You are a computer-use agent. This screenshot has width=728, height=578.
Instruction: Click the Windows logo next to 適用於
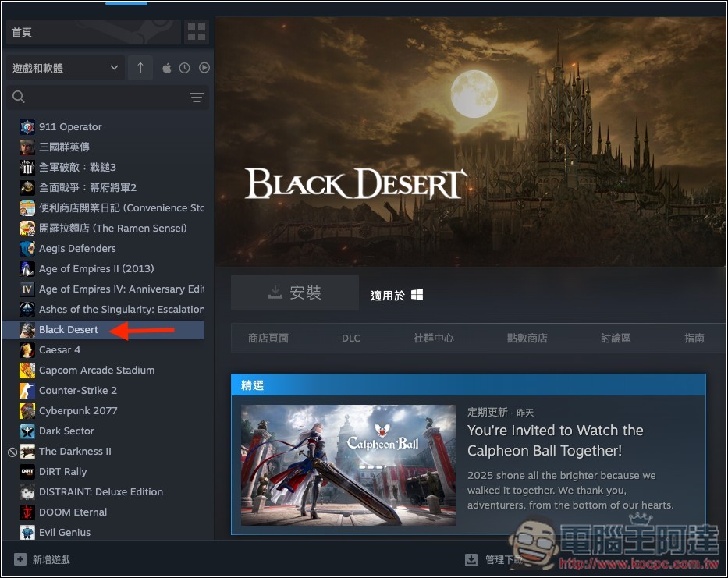pos(418,295)
